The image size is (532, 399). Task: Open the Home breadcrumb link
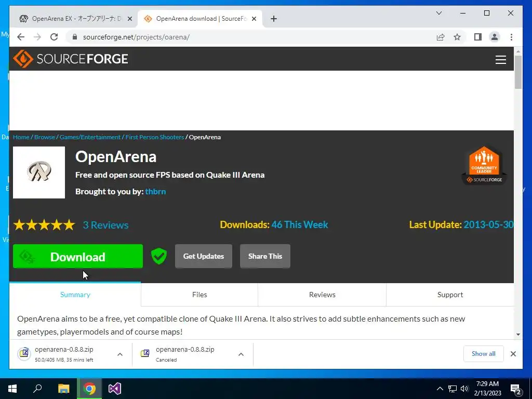[21, 137]
